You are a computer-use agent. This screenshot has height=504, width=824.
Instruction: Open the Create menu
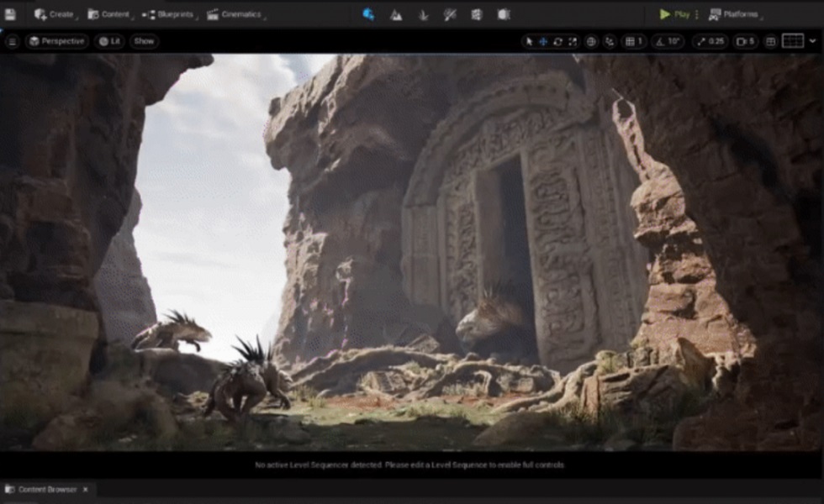[54, 14]
